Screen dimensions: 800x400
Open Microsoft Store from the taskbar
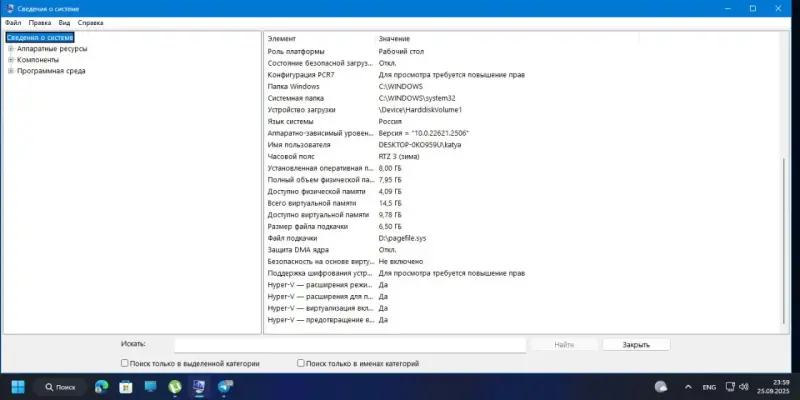click(x=127, y=386)
